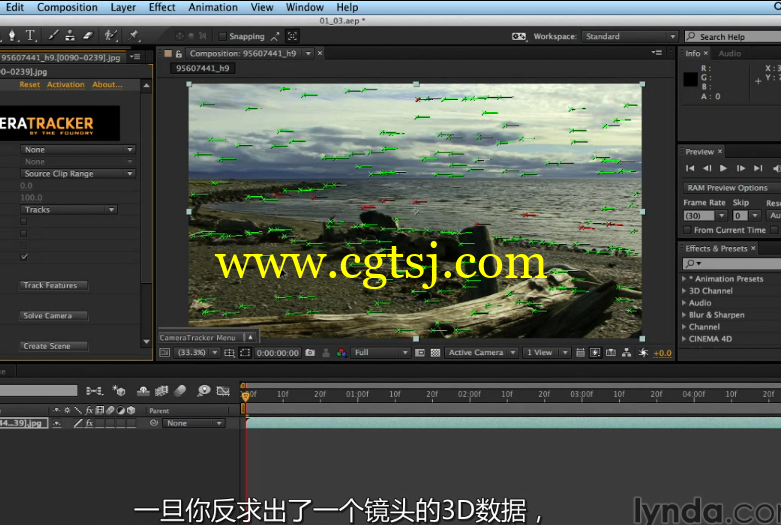The width and height of the screenshot is (781, 525).
Task: Open the Show Channel color circles icon
Action: pyautogui.click(x=341, y=353)
